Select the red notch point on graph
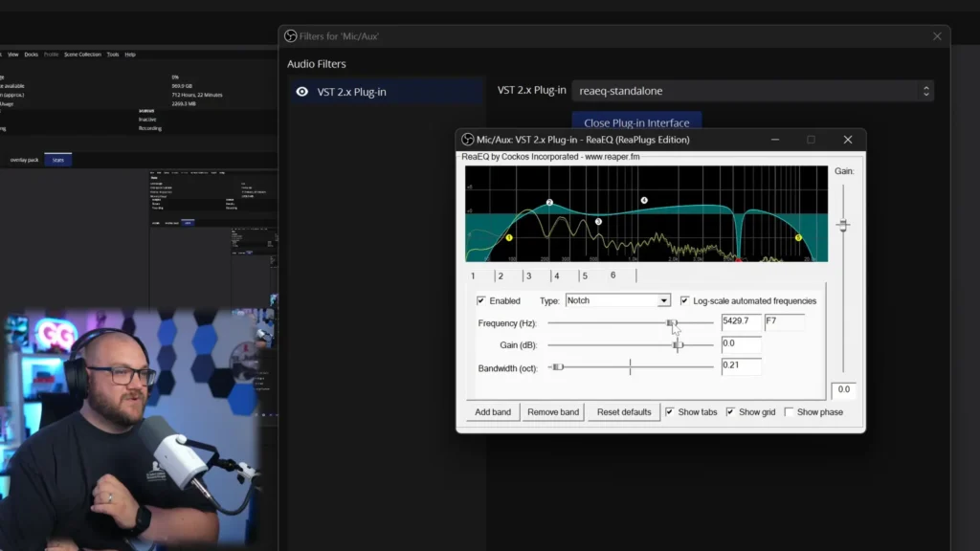The height and width of the screenshot is (551, 980). (738, 258)
